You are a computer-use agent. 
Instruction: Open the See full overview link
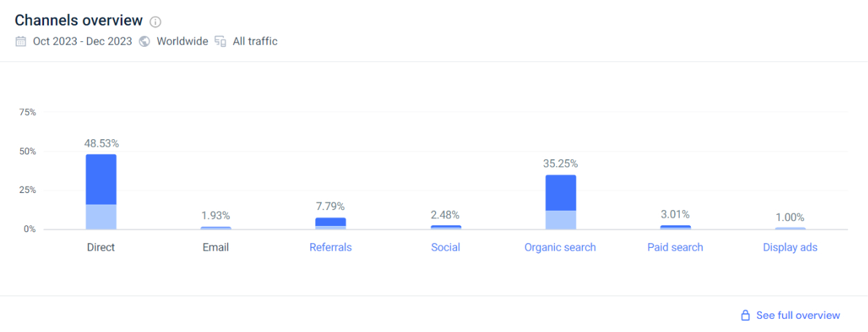click(798, 315)
